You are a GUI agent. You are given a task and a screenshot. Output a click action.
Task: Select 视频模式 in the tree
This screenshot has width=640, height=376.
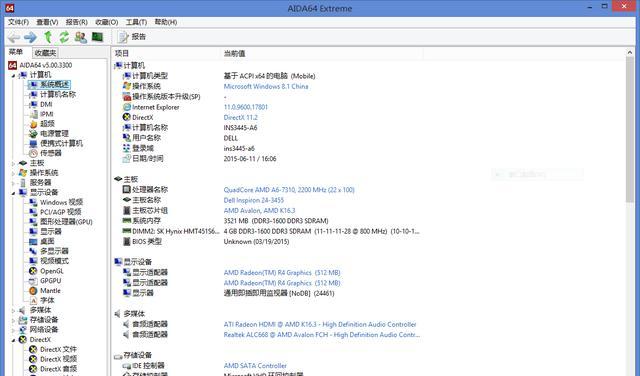(54, 261)
